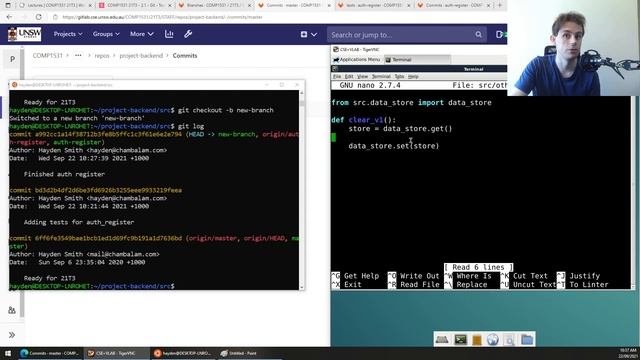The width and height of the screenshot is (640, 360).
Task: Switch to CSE VLAB TigerVNC taskbar item
Action: (x=116, y=353)
